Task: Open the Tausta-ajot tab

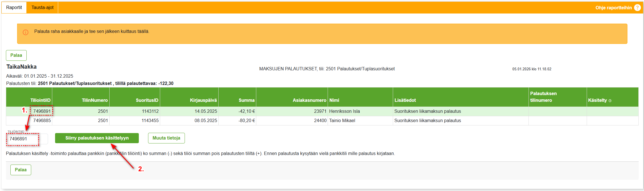Action: [42, 8]
